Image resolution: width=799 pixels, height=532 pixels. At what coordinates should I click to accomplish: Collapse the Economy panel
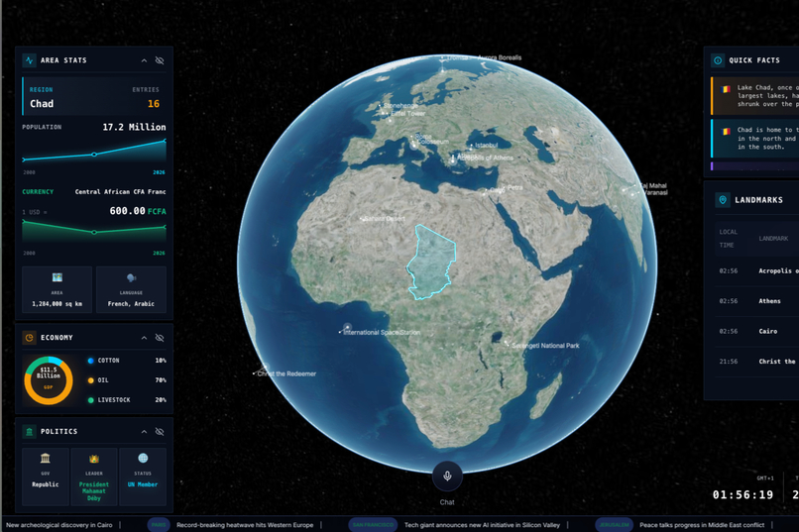tap(144, 338)
